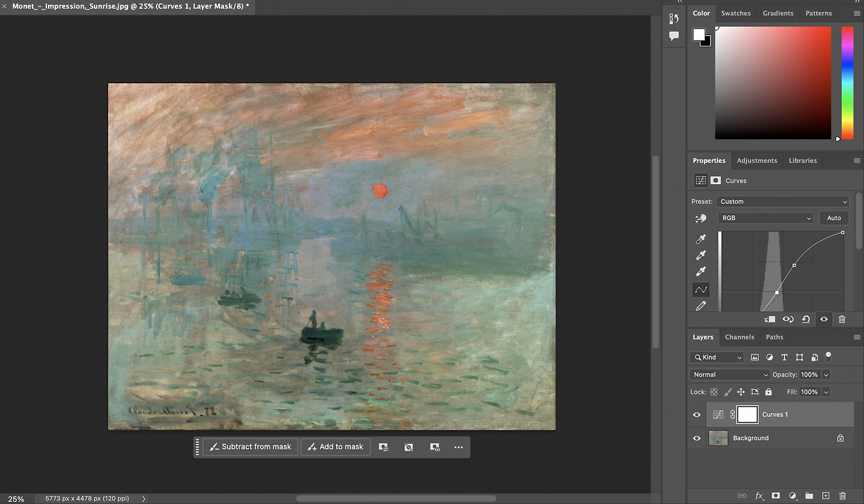Choose edit points to modify curve
864x504 pixels.
(x=701, y=289)
